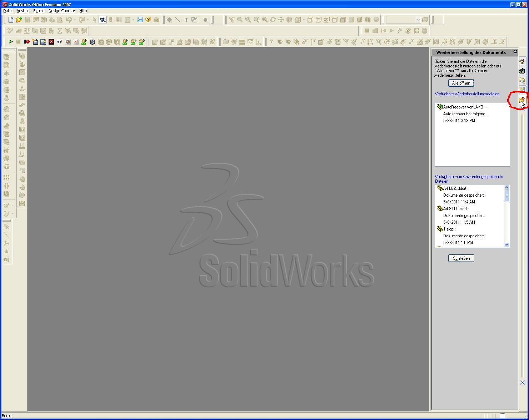Click the Schließen button
Viewport: 529px width, 420px height.
tap(461, 258)
